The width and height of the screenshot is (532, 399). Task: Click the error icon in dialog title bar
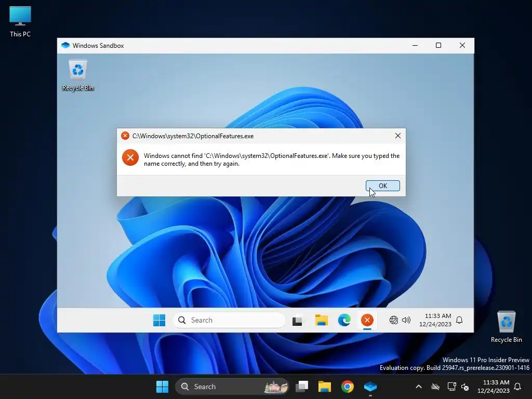click(125, 136)
